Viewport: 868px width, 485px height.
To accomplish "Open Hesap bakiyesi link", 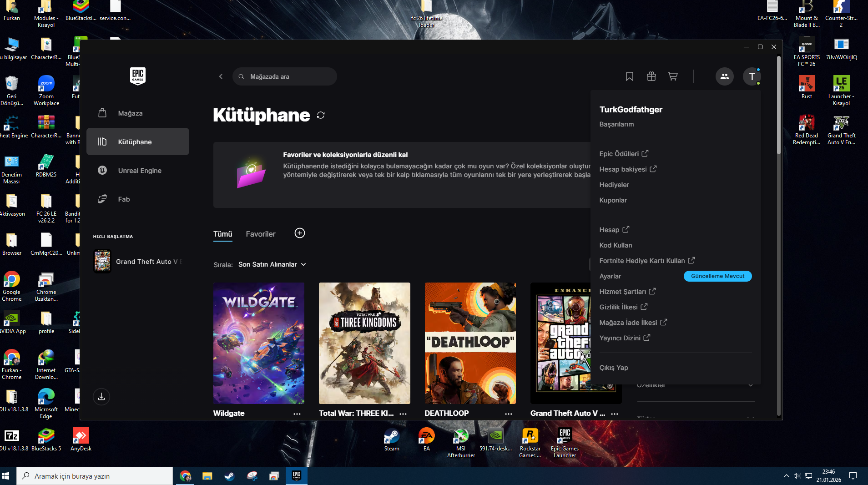I will click(628, 169).
